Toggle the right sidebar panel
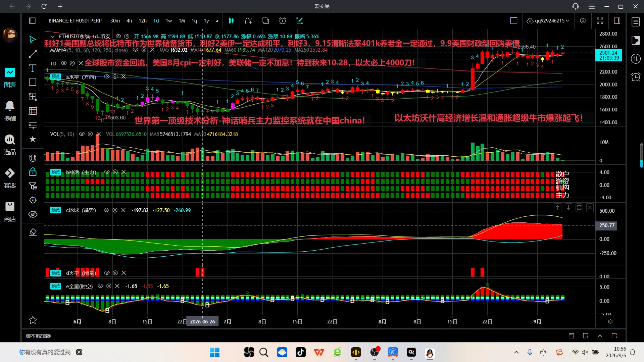The height and width of the screenshot is (362, 644). pos(617,21)
